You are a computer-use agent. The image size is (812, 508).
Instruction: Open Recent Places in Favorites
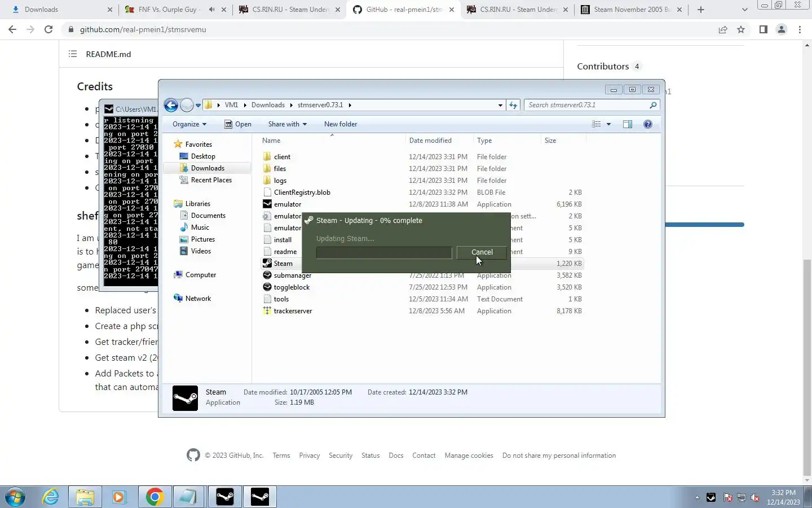(x=211, y=180)
